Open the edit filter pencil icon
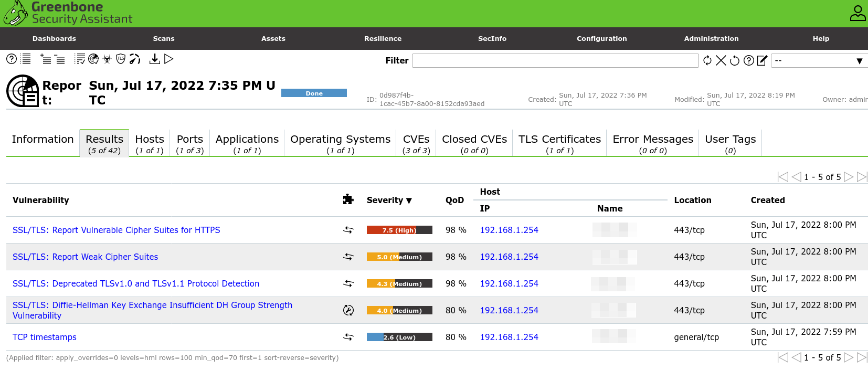The height and width of the screenshot is (370, 868). 763,61
